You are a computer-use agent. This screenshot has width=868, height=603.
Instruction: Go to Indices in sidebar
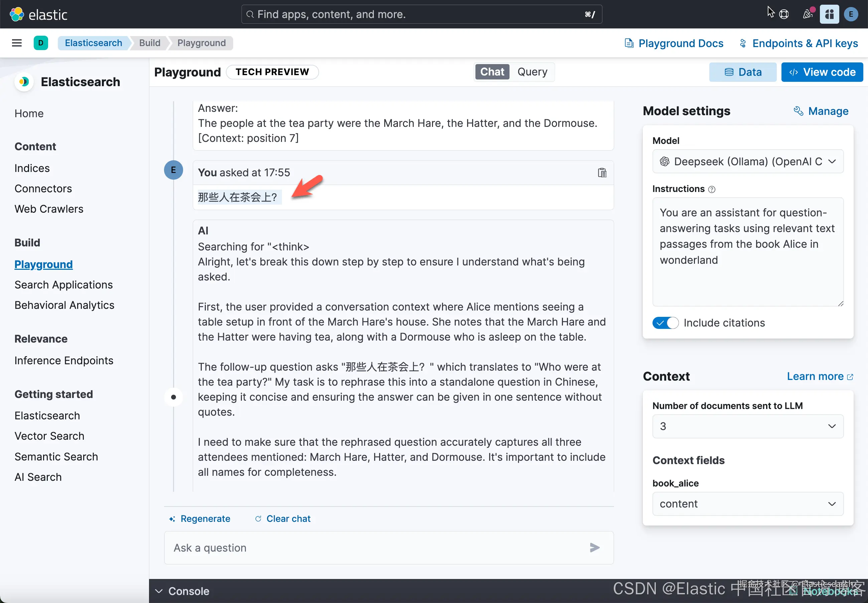tap(32, 168)
